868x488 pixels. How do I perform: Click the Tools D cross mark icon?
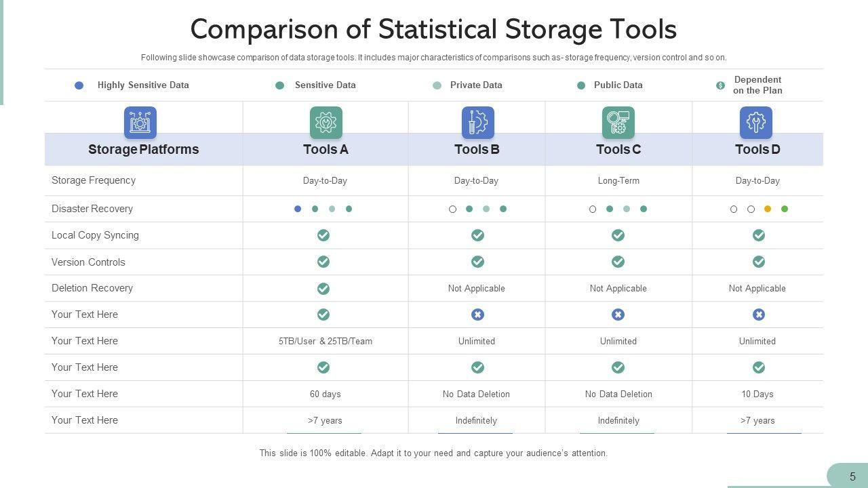tap(759, 314)
